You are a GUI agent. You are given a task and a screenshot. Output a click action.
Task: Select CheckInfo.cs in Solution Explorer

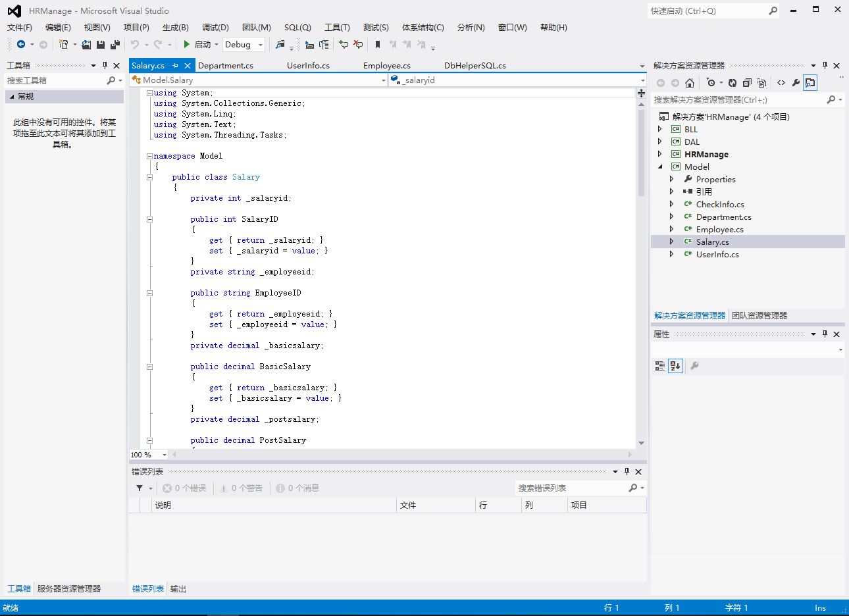(x=720, y=205)
